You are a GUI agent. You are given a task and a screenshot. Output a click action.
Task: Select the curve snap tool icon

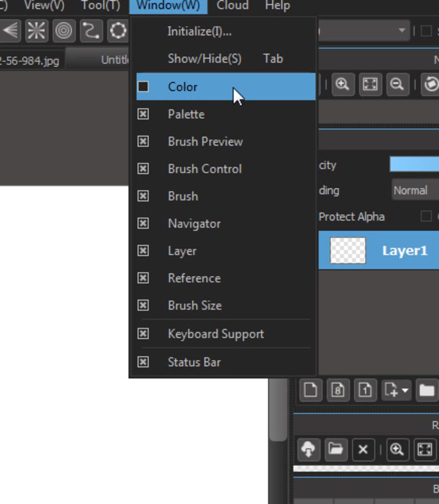point(91,31)
